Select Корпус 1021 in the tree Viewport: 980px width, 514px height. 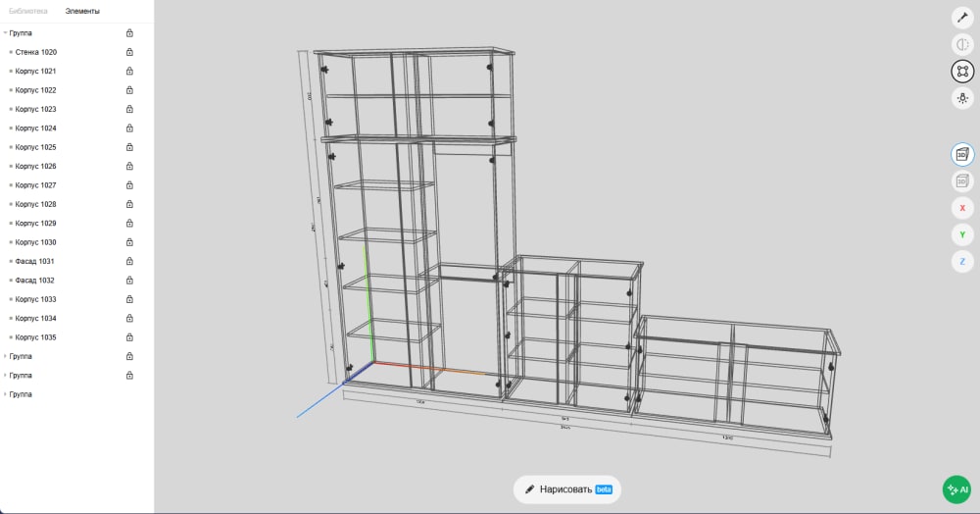pyautogui.click(x=35, y=72)
